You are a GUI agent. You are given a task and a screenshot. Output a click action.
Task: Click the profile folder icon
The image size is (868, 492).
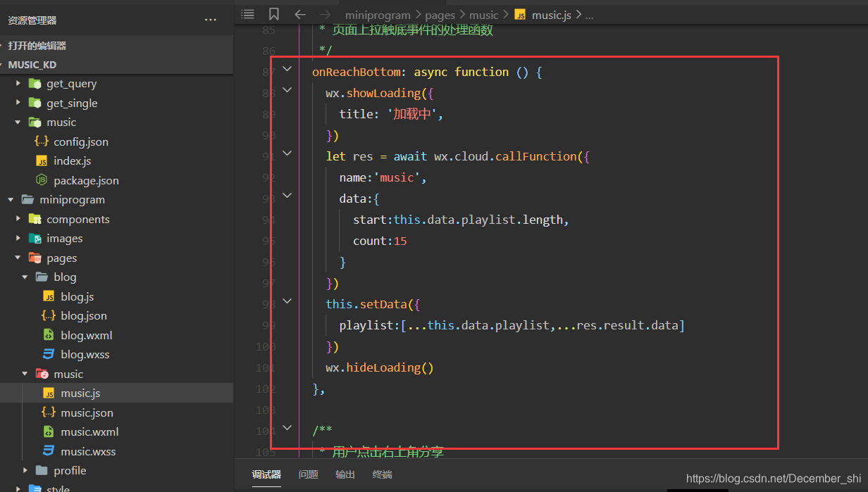click(x=42, y=470)
